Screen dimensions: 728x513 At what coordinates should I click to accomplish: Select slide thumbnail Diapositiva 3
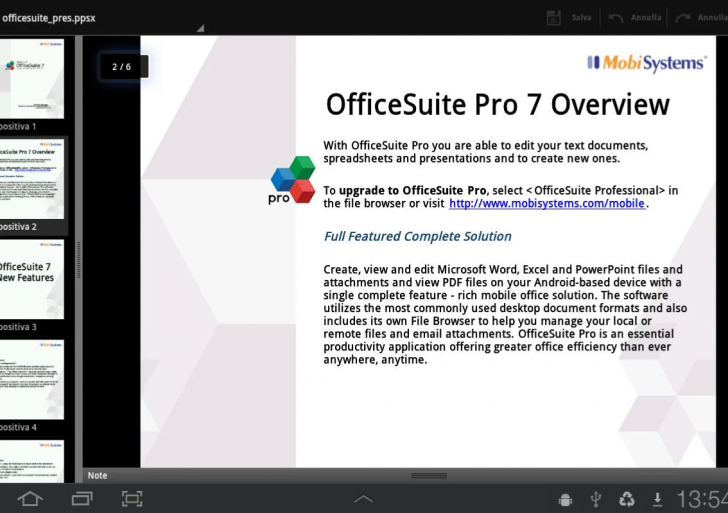(x=32, y=279)
